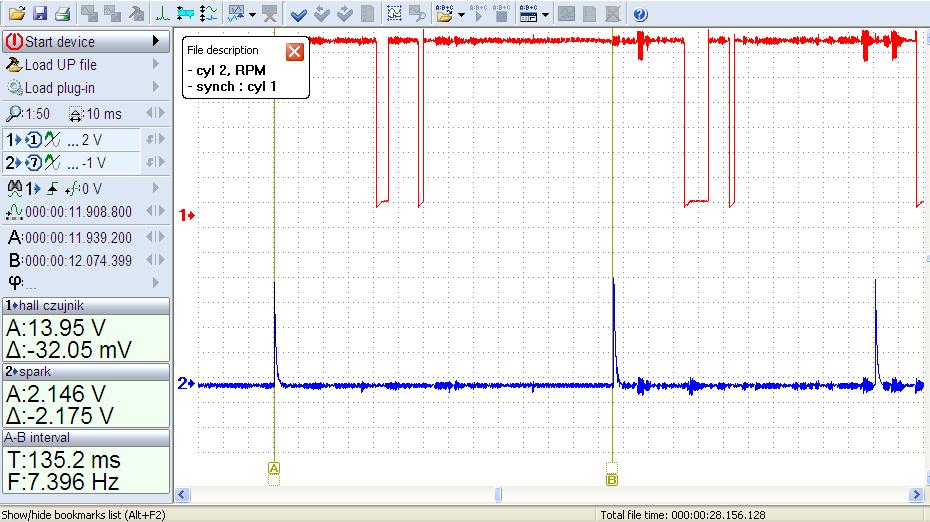
Task: Click the 1 hall czujnik panel header
Action: (x=86, y=305)
